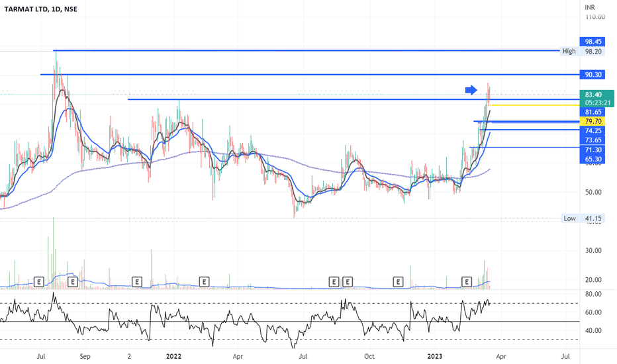Select the yellow horizontal line near 79.70
Screen dimensions: 617x364
coord(535,105)
